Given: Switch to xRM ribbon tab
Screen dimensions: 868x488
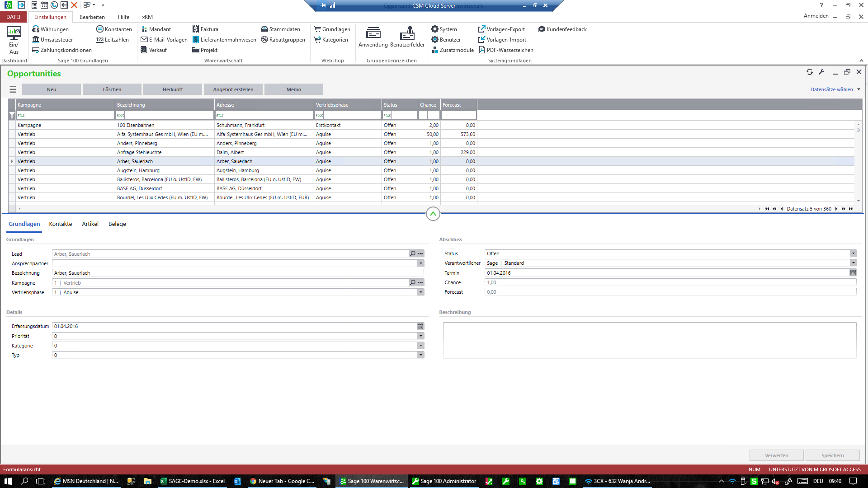Looking at the screenshot, I should point(147,17).
